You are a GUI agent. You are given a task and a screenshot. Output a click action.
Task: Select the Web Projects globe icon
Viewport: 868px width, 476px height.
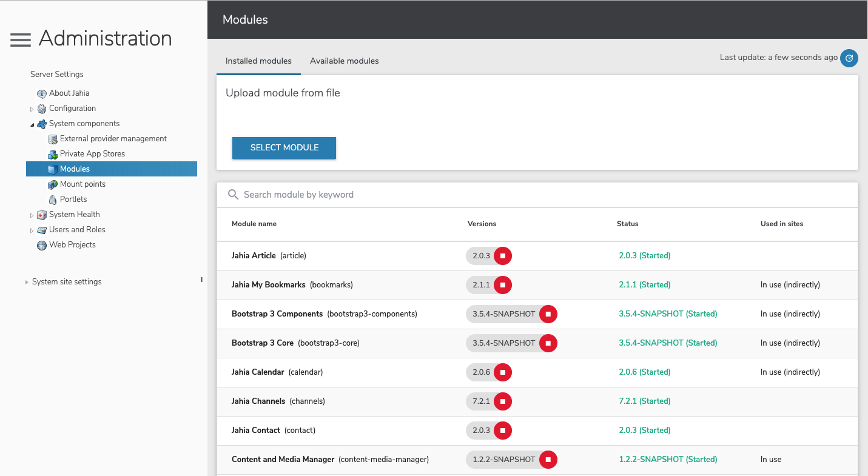tap(41, 244)
